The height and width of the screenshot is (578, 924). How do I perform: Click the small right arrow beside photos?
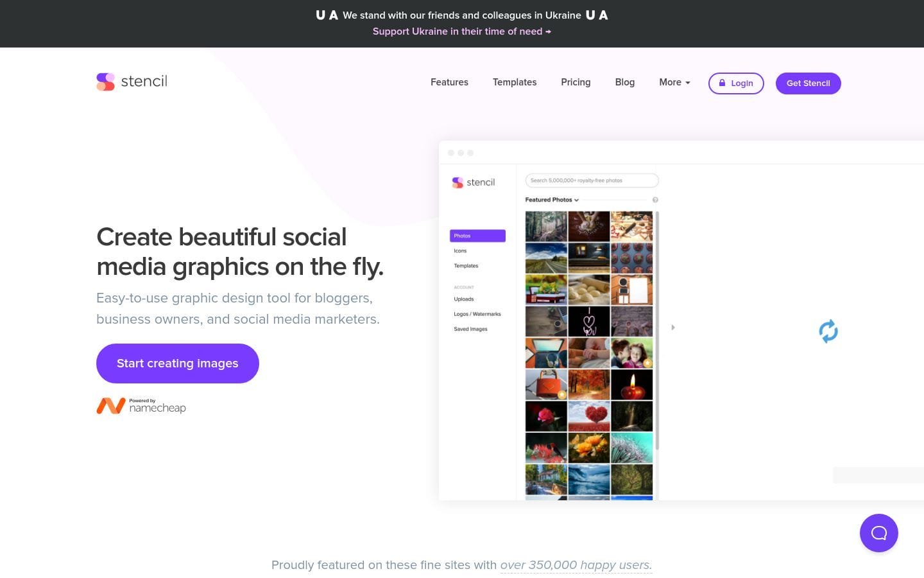point(672,328)
